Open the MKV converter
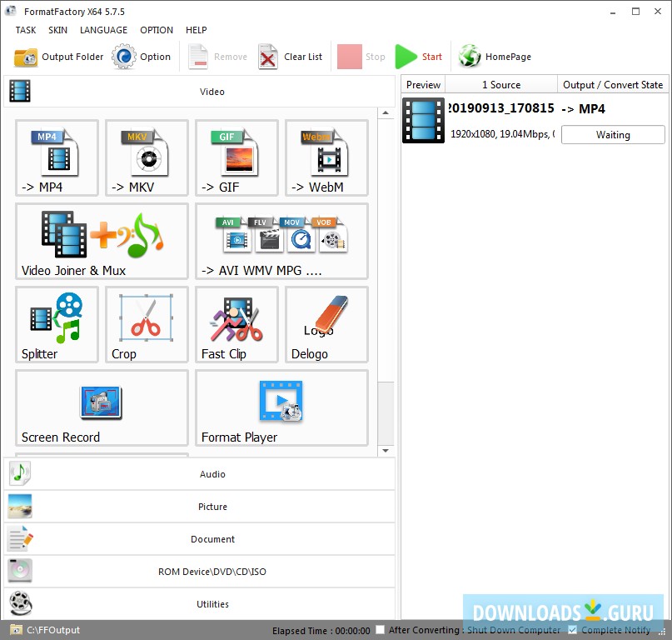This screenshot has height=640, width=672. pyautogui.click(x=146, y=158)
